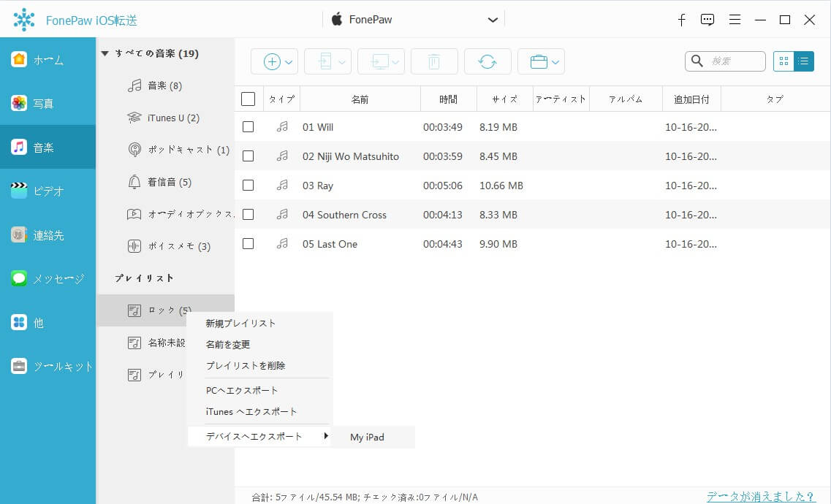This screenshot has height=504, width=831.
Task: Click the music note icon of 03 Ray
Action: tap(282, 186)
